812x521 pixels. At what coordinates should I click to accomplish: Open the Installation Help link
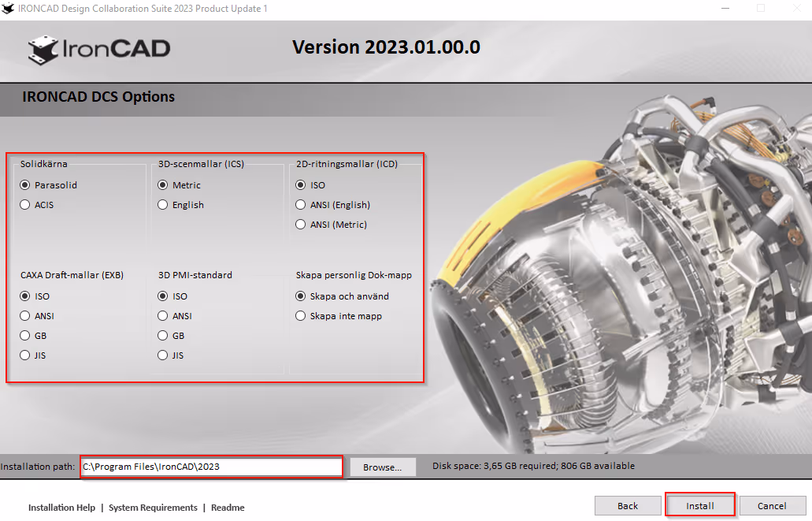coord(61,508)
